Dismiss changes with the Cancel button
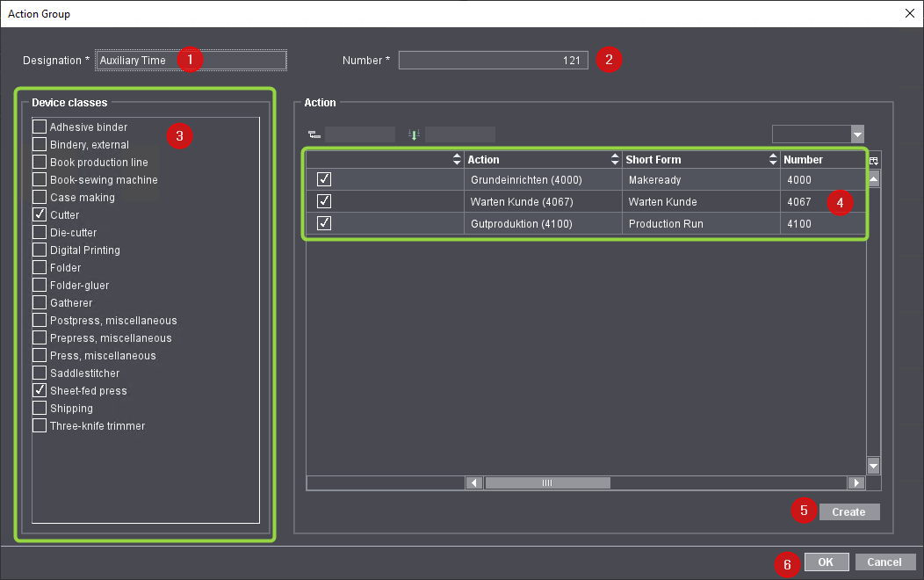The image size is (924, 580). click(885, 562)
